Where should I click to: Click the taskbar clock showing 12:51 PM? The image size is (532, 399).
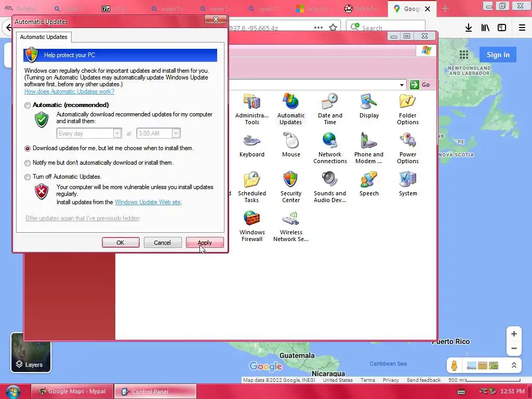(512, 392)
